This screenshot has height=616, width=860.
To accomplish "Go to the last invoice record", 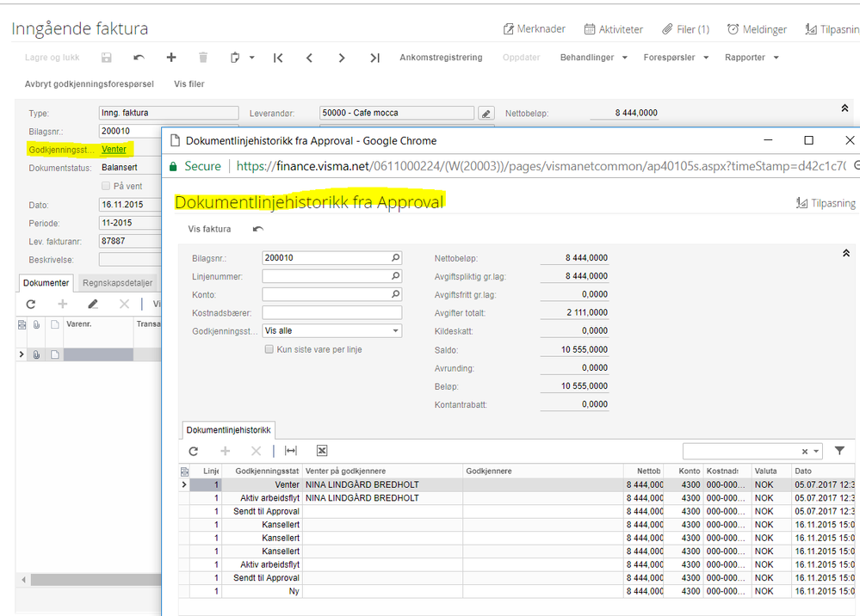I will click(x=374, y=58).
